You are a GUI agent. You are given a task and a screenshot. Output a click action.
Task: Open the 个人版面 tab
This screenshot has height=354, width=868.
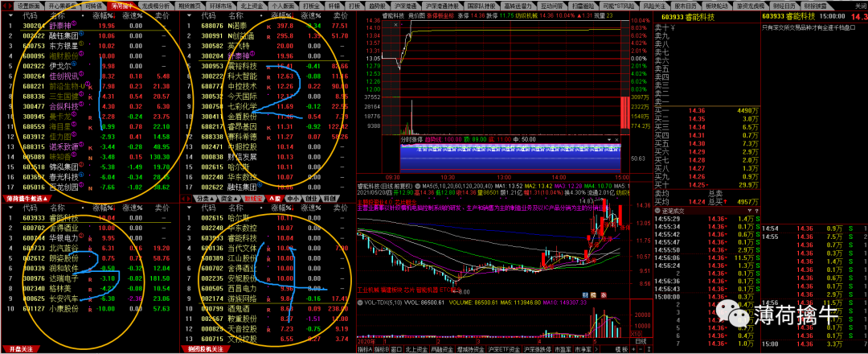[283, 6]
